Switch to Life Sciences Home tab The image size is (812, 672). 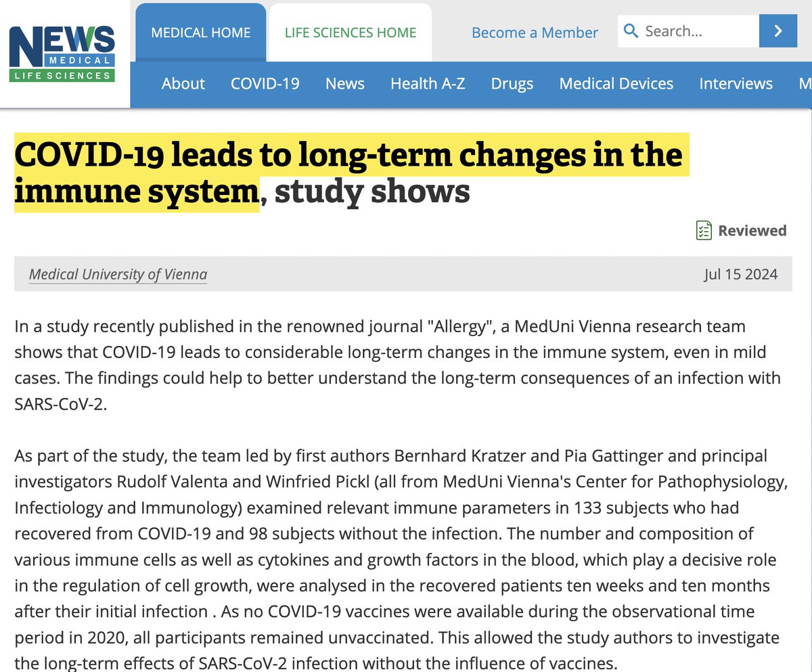(x=351, y=32)
